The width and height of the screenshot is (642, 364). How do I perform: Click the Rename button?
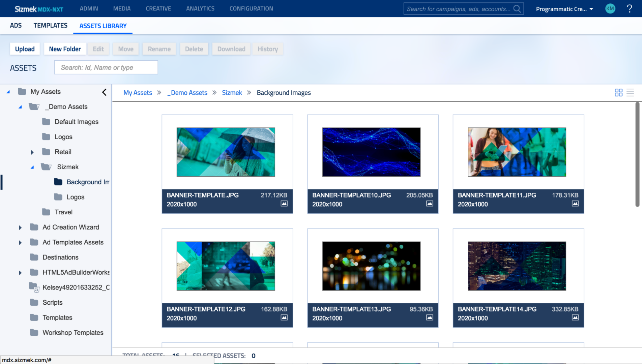[x=159, y=49]
